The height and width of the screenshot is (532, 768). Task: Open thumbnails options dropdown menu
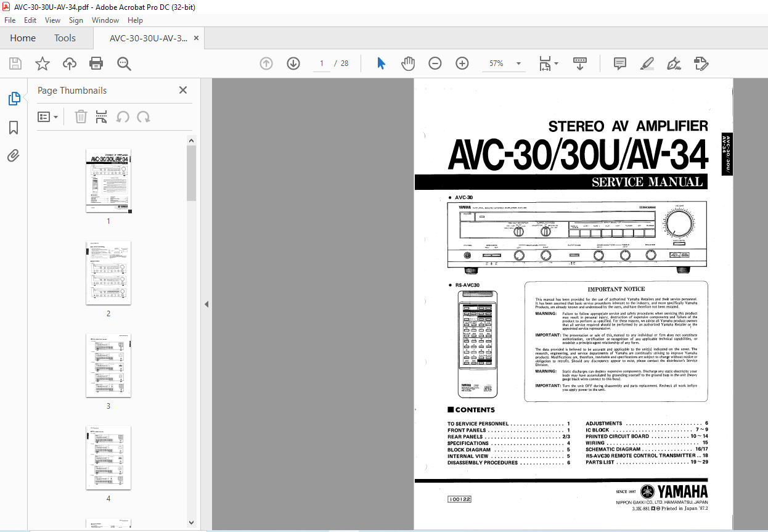coord(48,117)
